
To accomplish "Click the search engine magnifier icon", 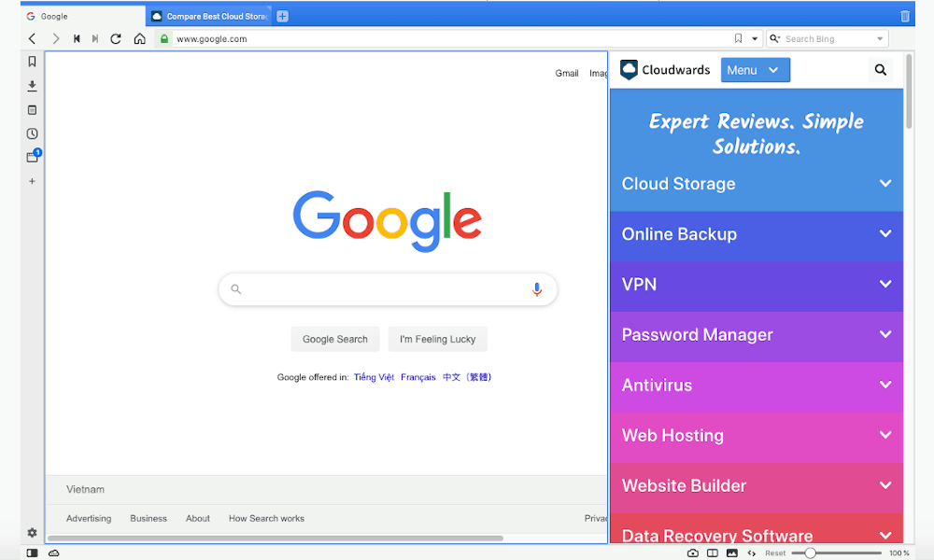I will [x=774, y=38].
